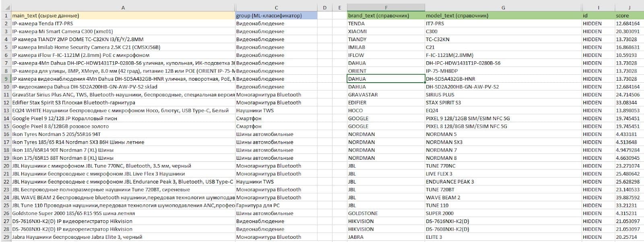The image size is (644, 242).
Task: Select column C header
Action: [276, 8]
